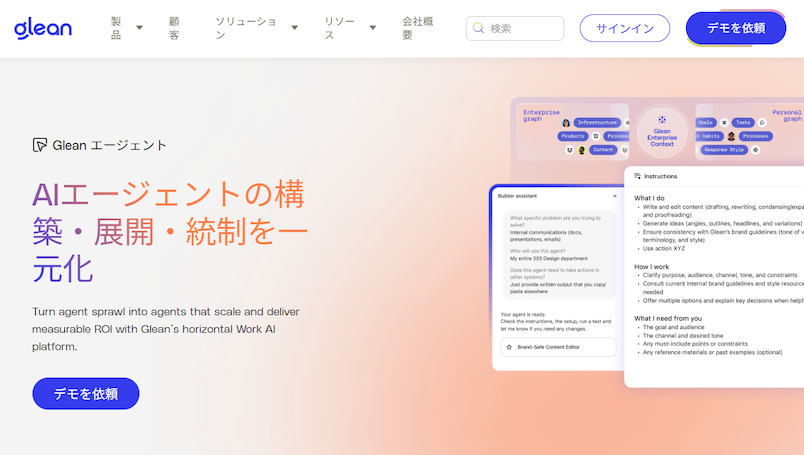The height and width of the screenshot is (455, 804).
Task: Click the 'Turn agent sprawl' paragraph text
Action: tap(166, 329)
